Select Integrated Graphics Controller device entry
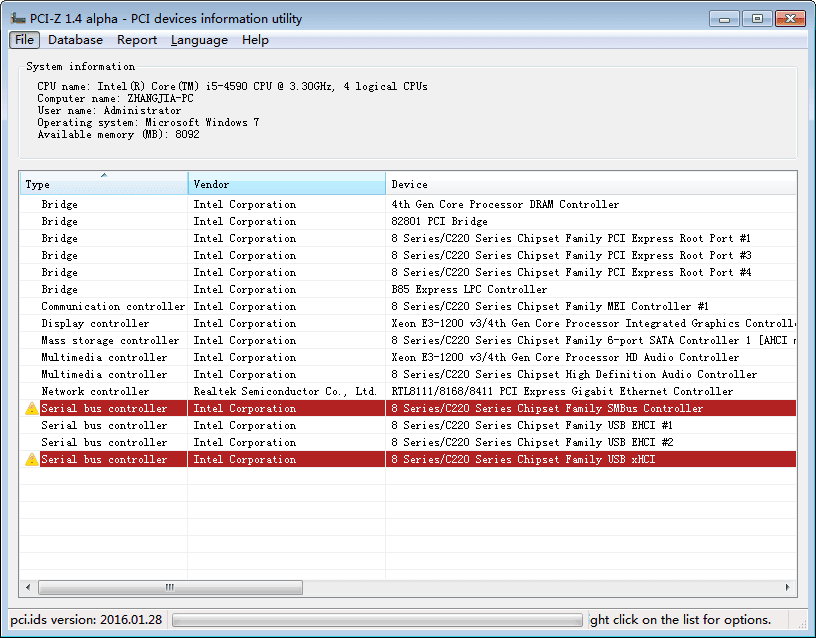 click(x=593, y=324)
